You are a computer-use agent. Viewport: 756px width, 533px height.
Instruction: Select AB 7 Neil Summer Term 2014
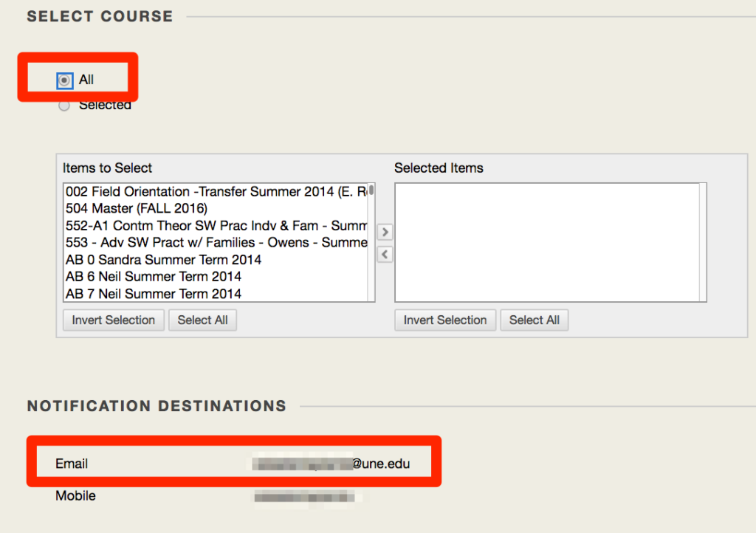pos(216,294)
